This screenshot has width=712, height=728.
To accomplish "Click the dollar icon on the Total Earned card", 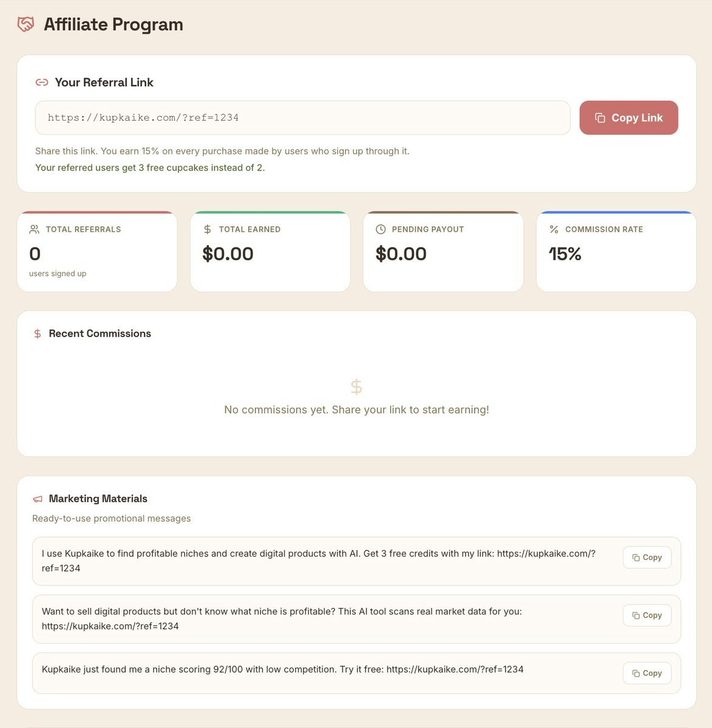I will click(207, 229).
